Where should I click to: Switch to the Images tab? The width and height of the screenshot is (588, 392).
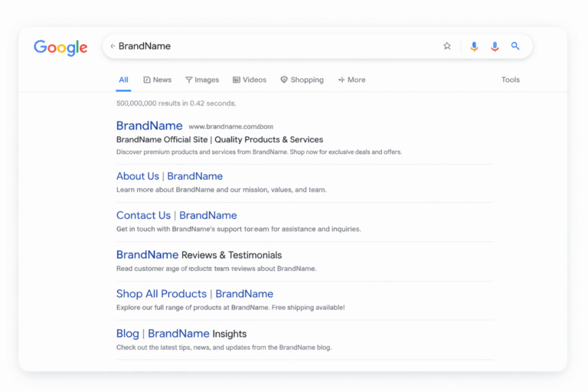pyautogui.click(x=202, y=80)
